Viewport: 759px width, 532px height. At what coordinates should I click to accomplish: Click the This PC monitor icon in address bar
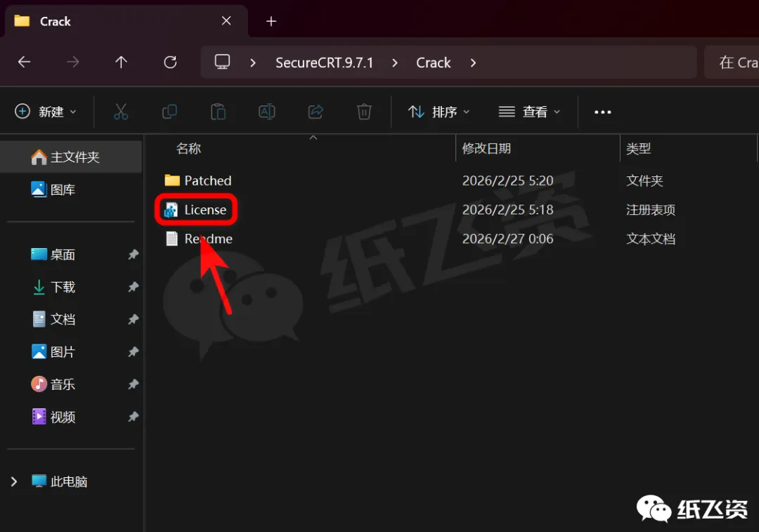[222, 62]
